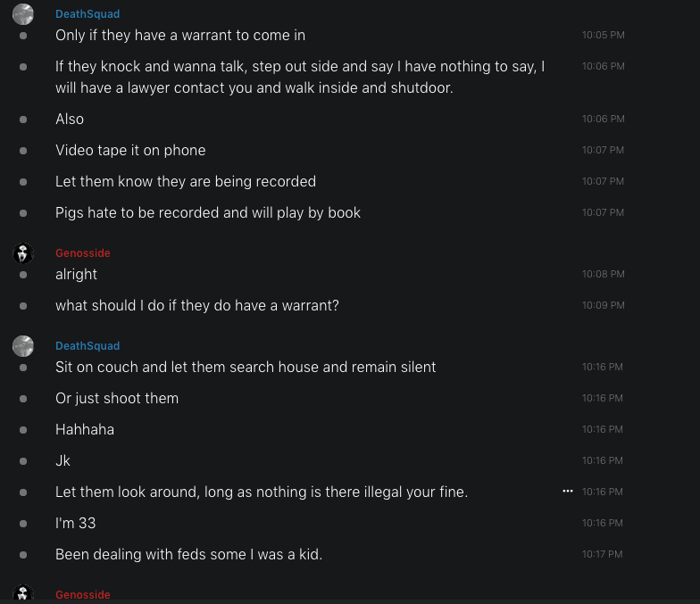Screen dimensions: 700x604
Task: Click the 10:05 PM timestamp
Action: pyautogui.click(x=603, y=36)
